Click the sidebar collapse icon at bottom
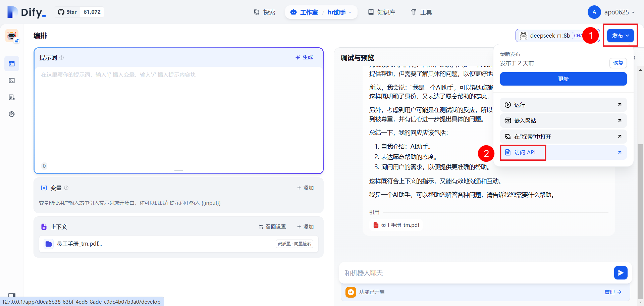Image resolution: width=644 pixels, height=306 pixels. pyautogui.click(x=12, y=295)
